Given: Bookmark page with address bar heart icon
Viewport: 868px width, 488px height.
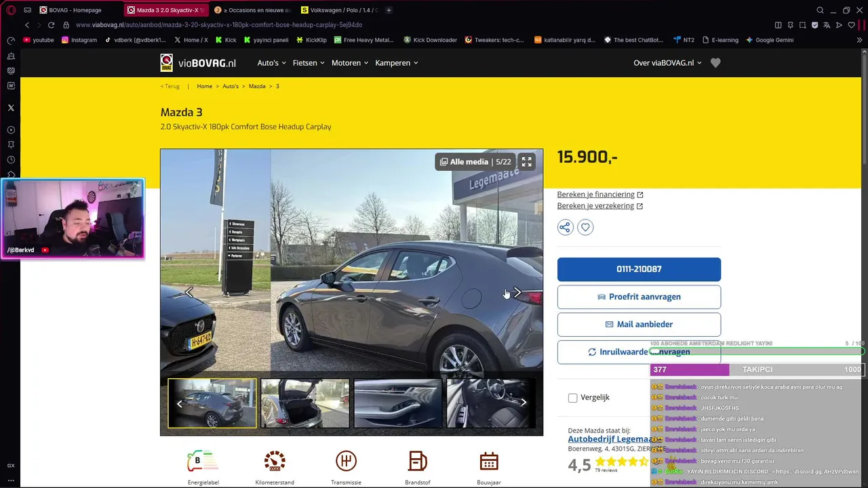Looking at the screenshot, I should (x=852, y=25).
